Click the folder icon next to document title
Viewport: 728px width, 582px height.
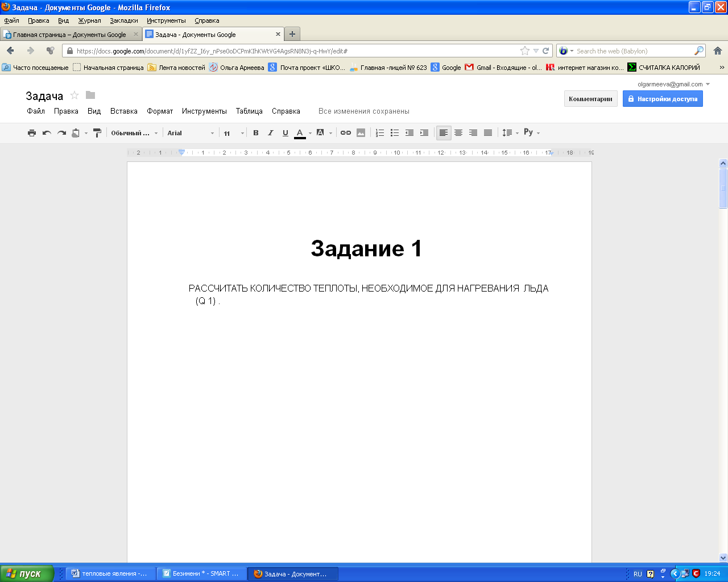(90, 95)
